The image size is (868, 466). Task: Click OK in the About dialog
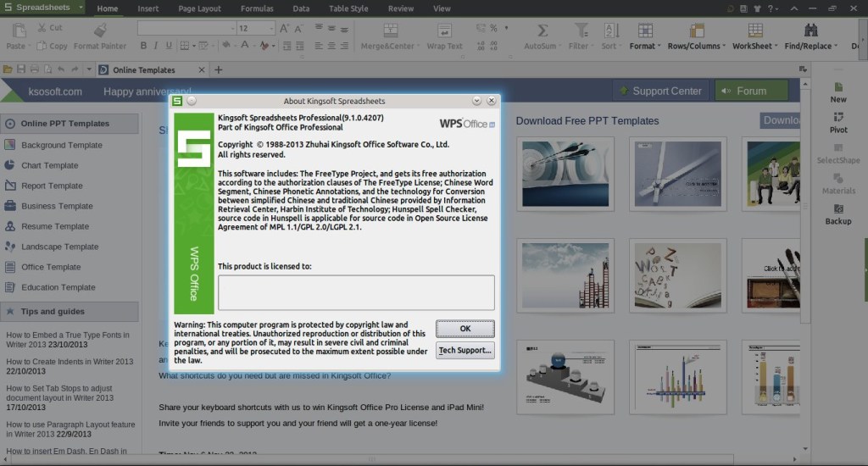tap(465, 328)
